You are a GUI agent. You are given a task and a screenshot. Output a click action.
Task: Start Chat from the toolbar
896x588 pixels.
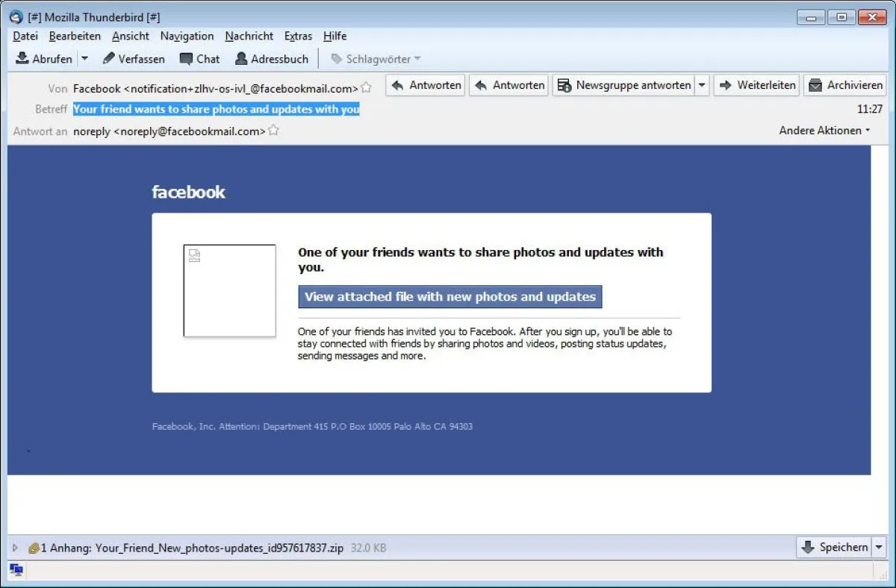point(199,58)
